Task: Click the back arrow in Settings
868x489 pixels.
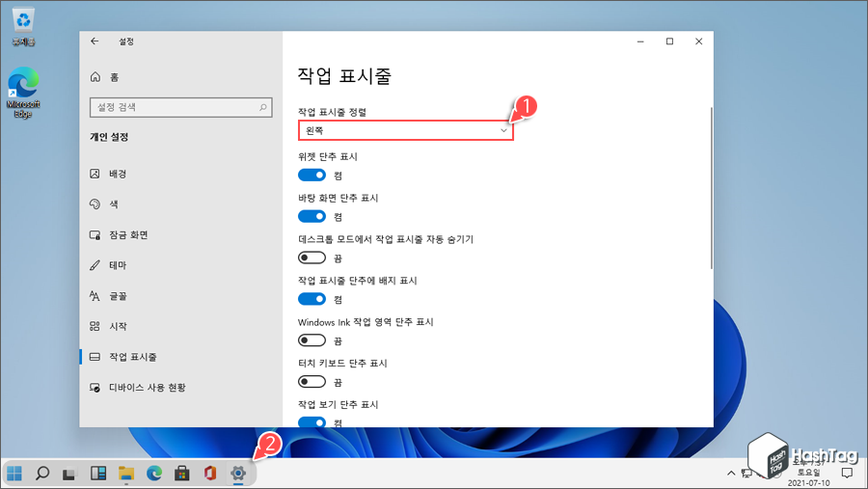Action: pyautogui.click(x=95, y=41)
